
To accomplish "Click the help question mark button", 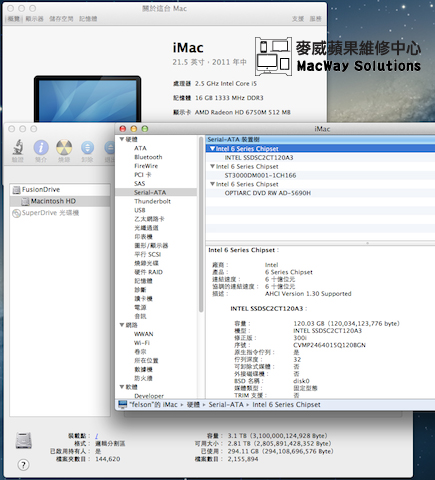I will coord(23,465).
